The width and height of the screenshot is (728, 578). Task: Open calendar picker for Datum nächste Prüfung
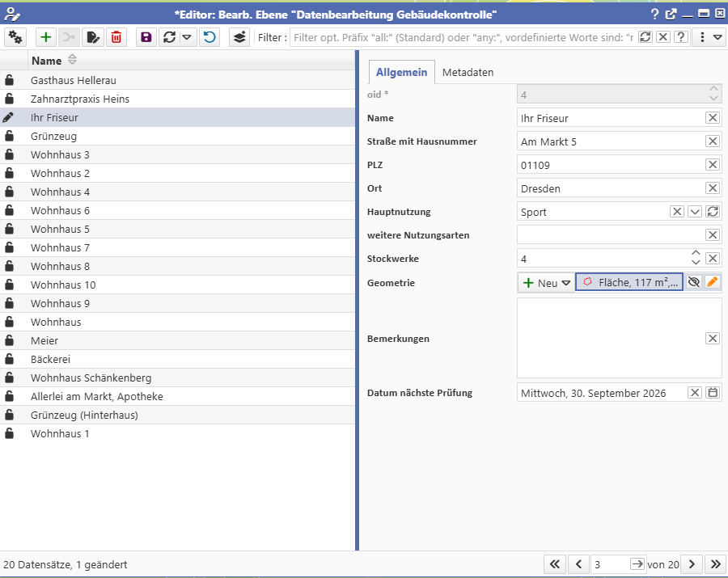tap(713, 393)
